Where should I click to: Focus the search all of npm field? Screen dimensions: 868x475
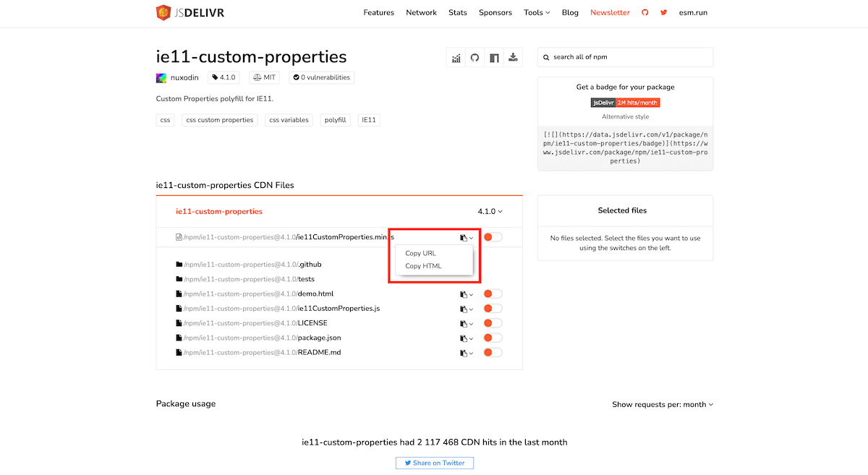625,57
